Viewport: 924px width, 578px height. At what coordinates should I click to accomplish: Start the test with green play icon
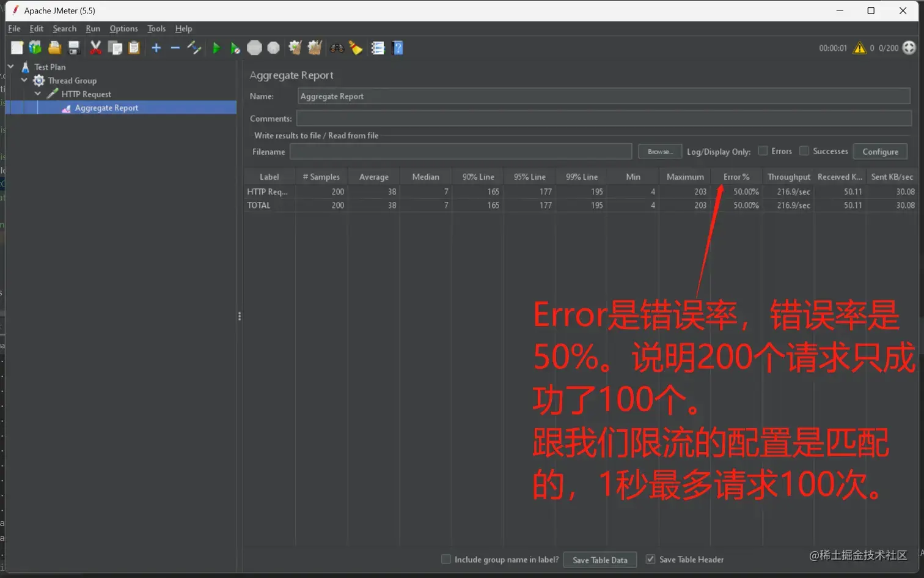coord(216,48)
